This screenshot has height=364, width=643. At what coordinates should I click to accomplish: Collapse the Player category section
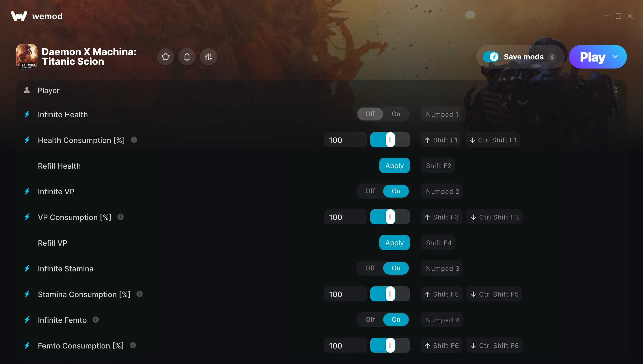tap(616, 90)
